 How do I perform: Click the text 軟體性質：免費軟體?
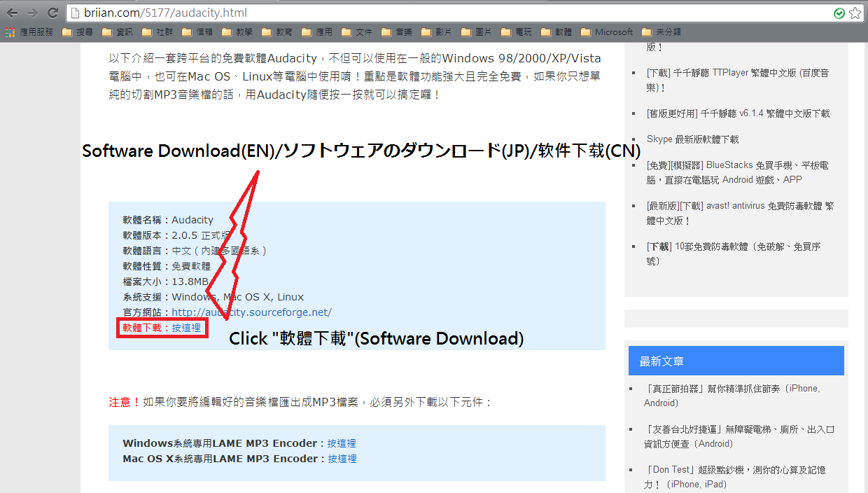167,266
